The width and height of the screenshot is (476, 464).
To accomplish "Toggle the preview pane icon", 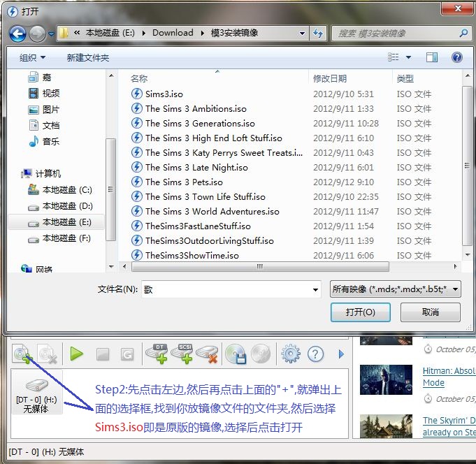I will tap(432, 57).
